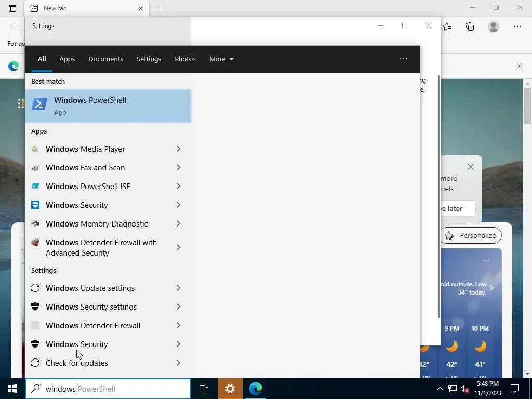Screen dimensions: 532x399
Task: Open Edge Collections icon
Action: [x=470, y=26]
